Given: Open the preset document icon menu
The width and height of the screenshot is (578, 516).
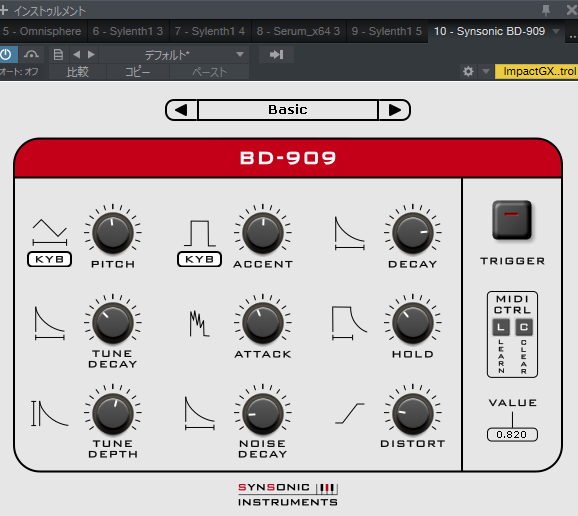Looking at the screenshot, I should pyautogui.click(x=58, y=55).
